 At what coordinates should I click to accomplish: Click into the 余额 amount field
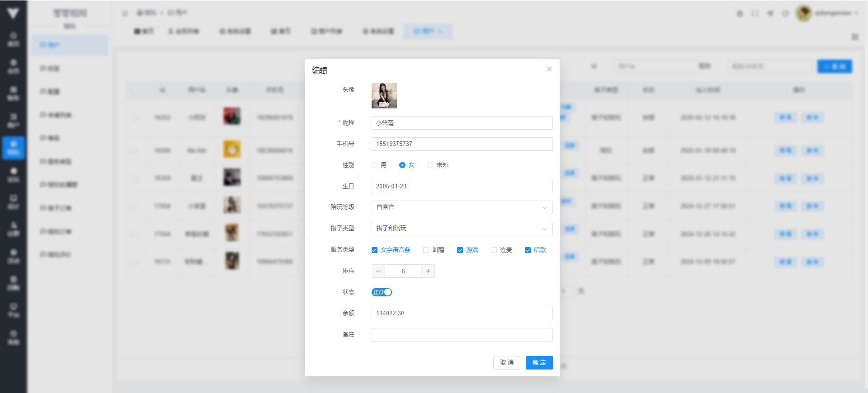tap(462, 313)
